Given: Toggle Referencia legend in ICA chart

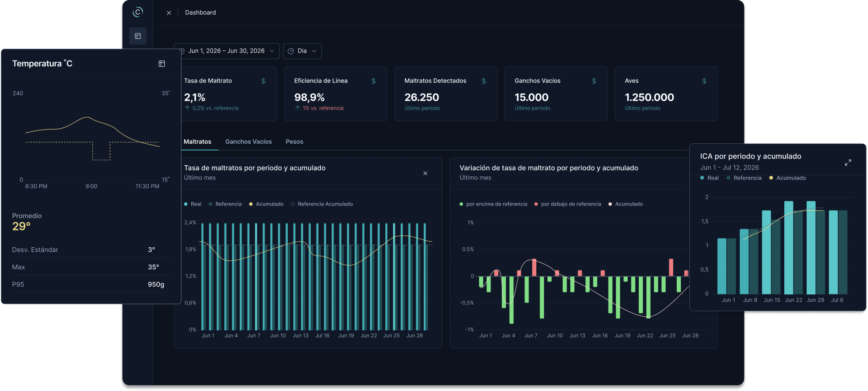Looking at the screenshot, I should pyautogui.click(x=744, y=178).
